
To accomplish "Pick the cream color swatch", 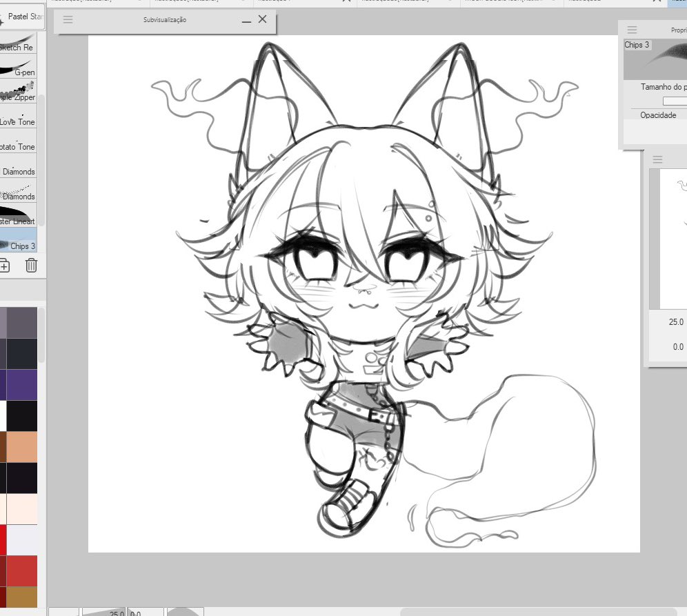I will pos(22,510).
